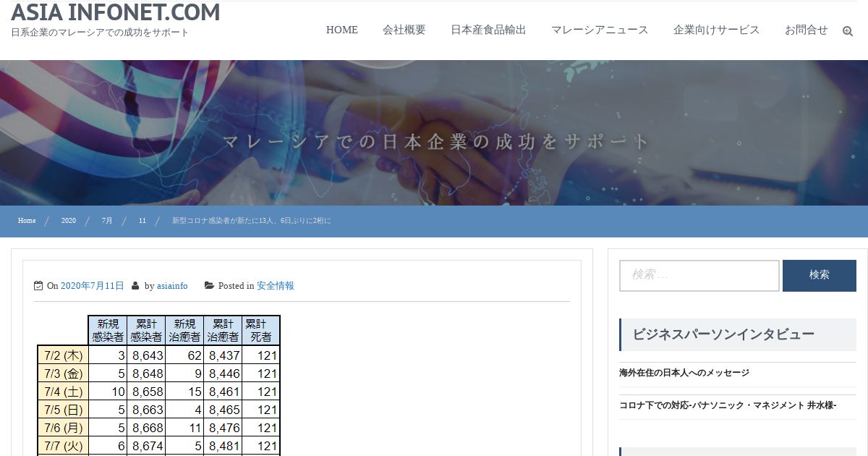Go to HOME in the top menu
This screenshot has width=868, height=456.
click(342, 30)
